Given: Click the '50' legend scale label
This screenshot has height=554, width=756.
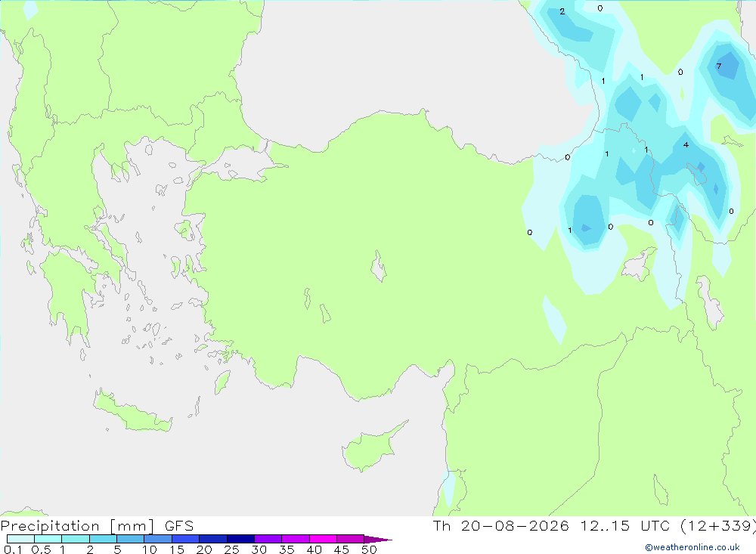Looking at the screenshot, I should 369,549.
